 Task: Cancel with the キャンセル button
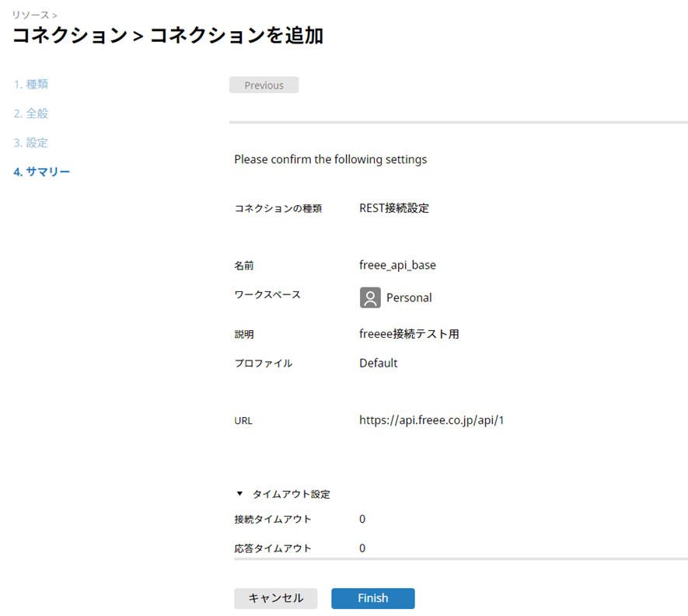[x=275, y=598]
